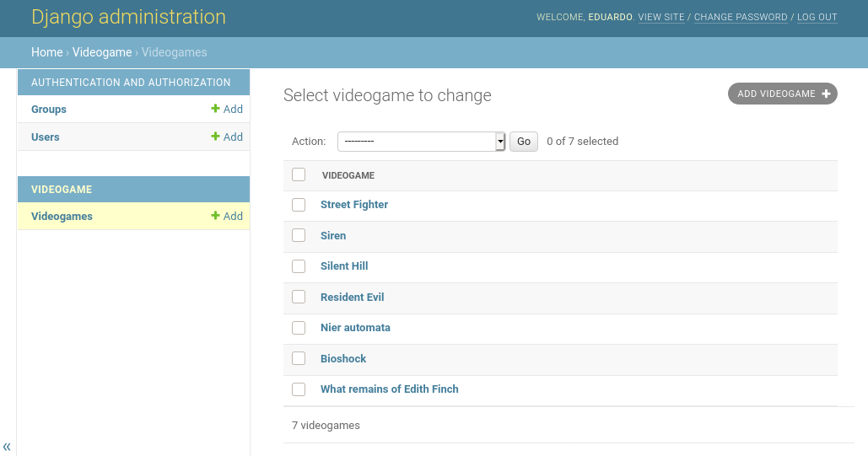Collapse sidebar using the double chevron
This screenshot has width=868, height=456.
pyautogui.click(x=7, y=447)
